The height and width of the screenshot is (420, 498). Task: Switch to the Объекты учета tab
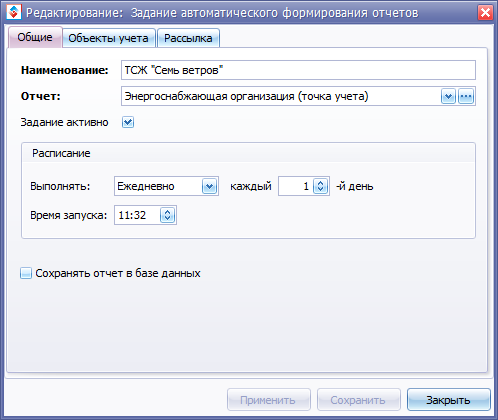pos(109,38)
